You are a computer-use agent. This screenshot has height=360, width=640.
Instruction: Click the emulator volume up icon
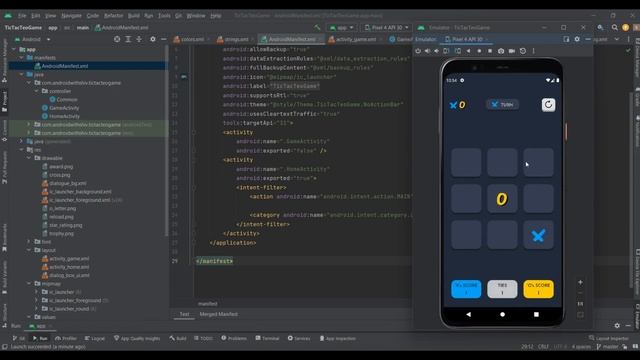(427, 51)
